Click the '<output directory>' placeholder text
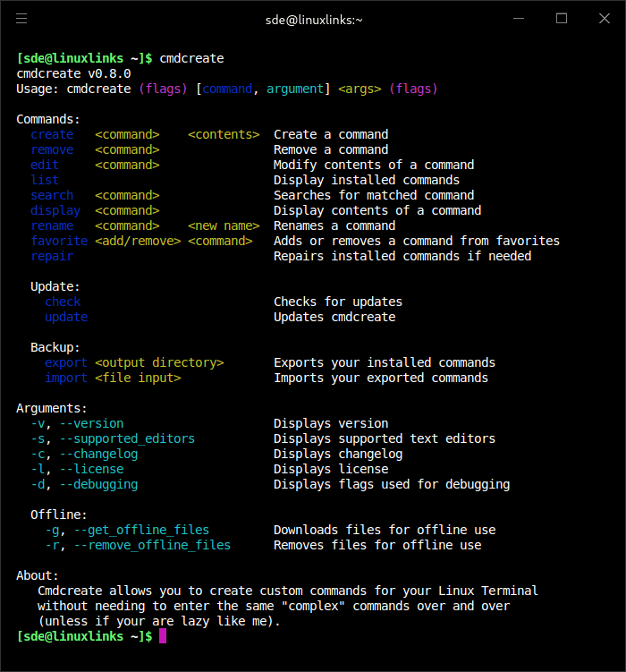 point(159,363)
